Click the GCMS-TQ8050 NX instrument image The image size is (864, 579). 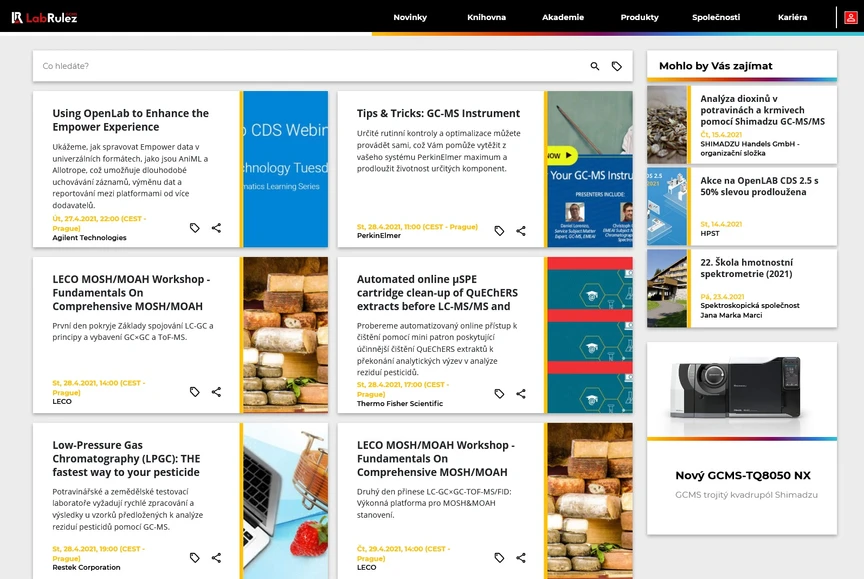coord(741,387)
